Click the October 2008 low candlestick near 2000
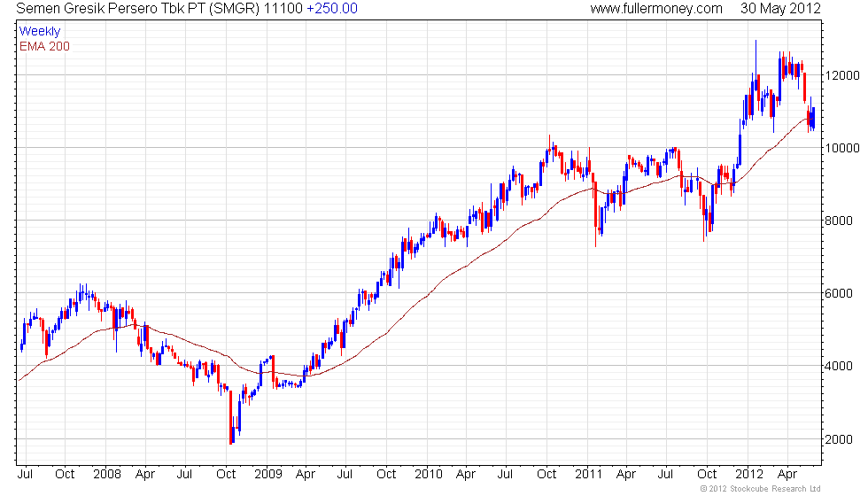868x496 pixels. [231, 418]
